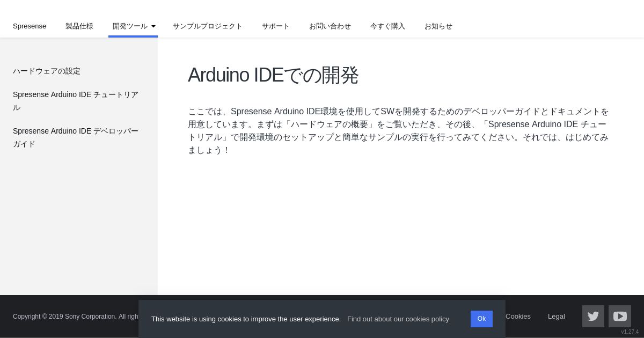Screen dimensions: 644x338
Task: Dismiss the cookie notice with Ok
Action: tap(481, 319)
